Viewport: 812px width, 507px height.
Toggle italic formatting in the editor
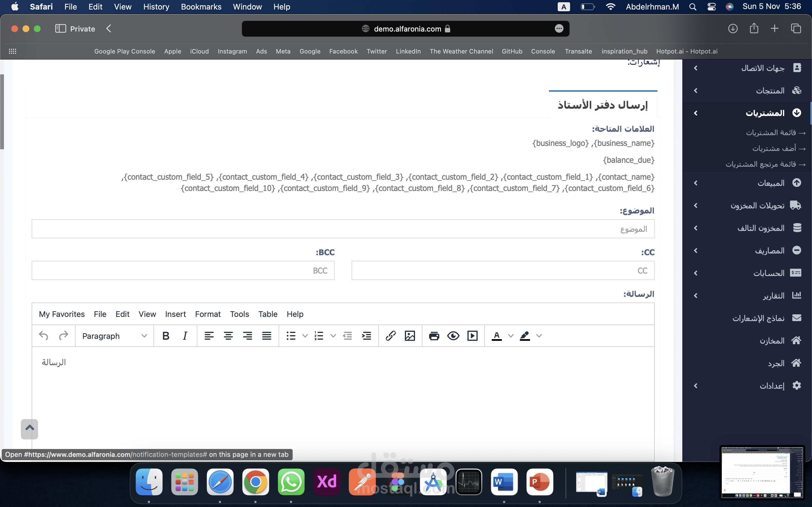[185, 336]
